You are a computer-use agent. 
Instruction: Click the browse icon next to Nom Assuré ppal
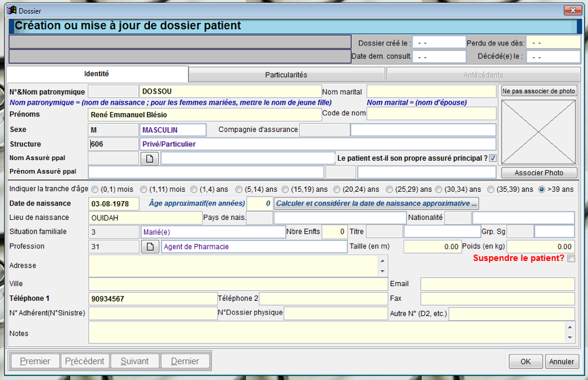149,159
